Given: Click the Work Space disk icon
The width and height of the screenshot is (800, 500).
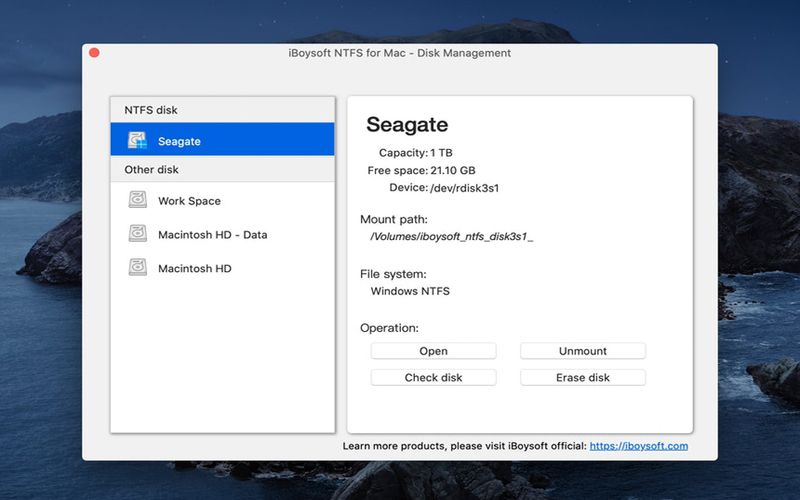Looking at the screenshot, I should (138, 199).
